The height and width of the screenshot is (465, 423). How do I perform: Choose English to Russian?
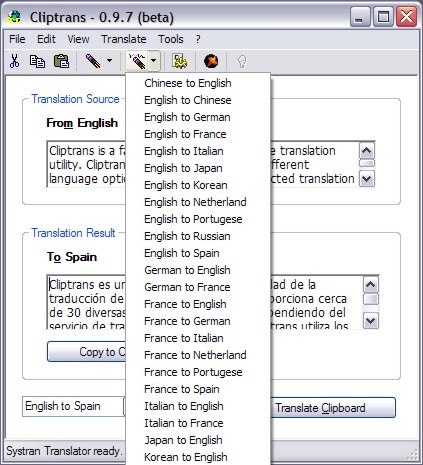click(198, 236)
